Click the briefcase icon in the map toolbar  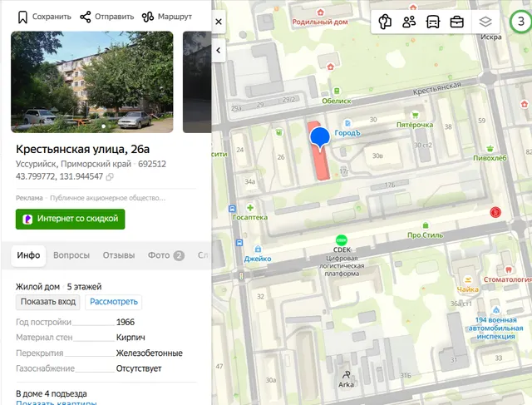click(x=457, y=22)
